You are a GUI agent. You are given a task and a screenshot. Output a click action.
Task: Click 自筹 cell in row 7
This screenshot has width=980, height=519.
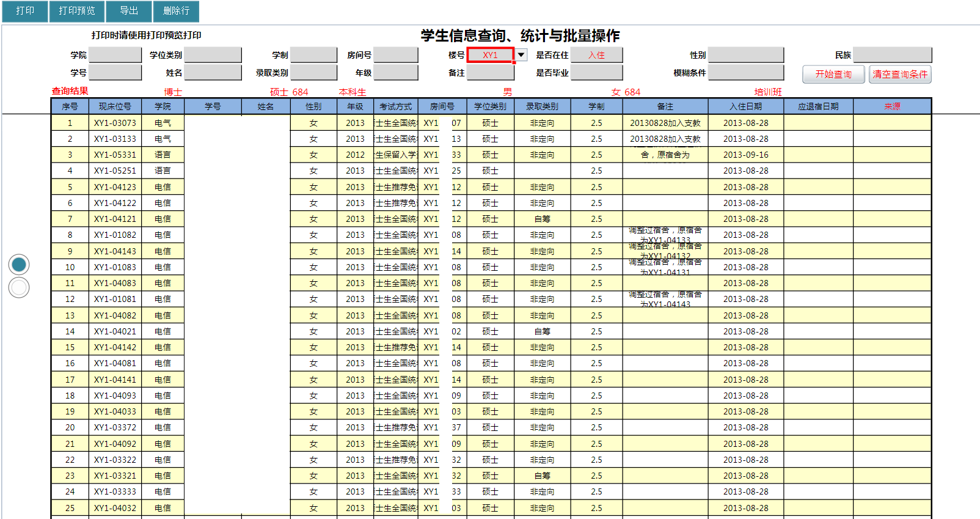[542, 219]
